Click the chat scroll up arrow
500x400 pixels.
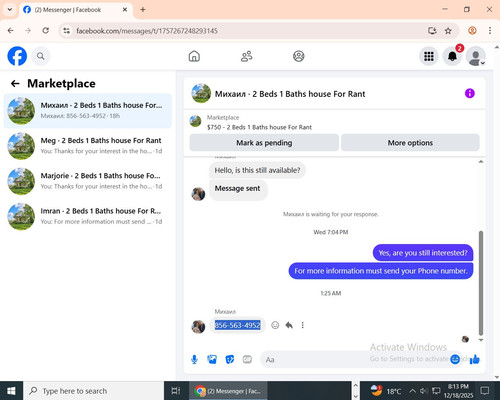tap(481, 162)
